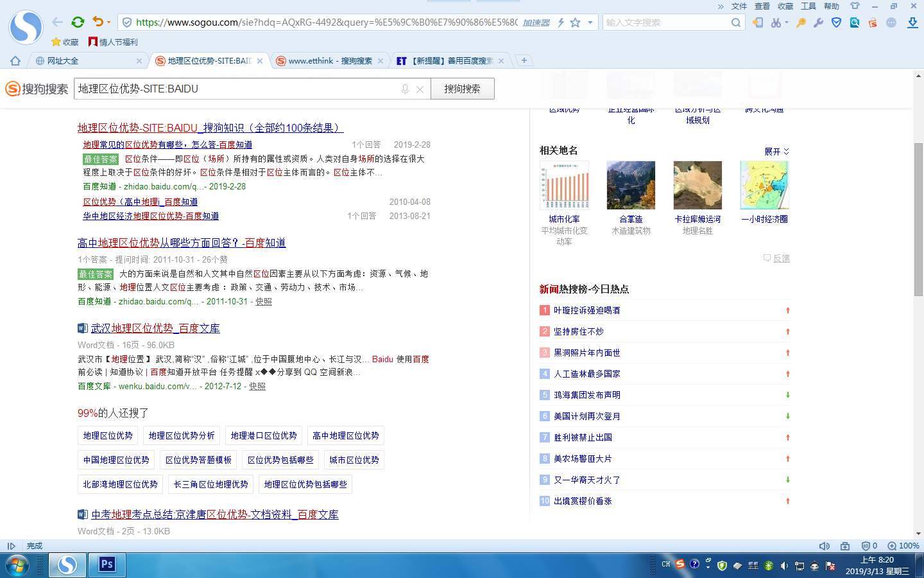Open the 文件 menu
The width and height of the screenshot is (924, 578).
click(739, 6)
